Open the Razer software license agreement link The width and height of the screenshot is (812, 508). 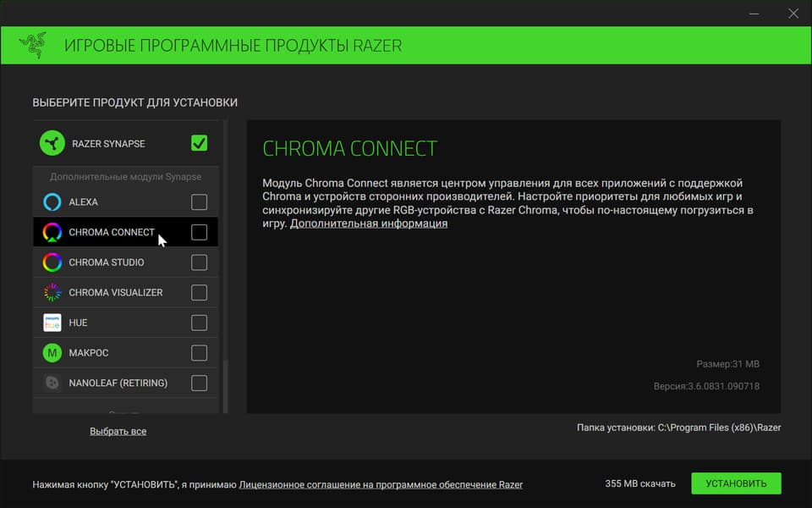(x=381, y=484)
